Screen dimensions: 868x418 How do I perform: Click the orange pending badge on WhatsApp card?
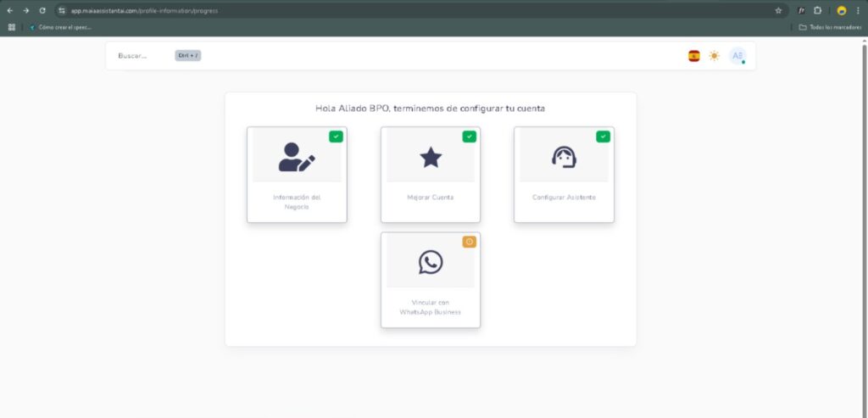pyautogui.click(x=470, y=242)
